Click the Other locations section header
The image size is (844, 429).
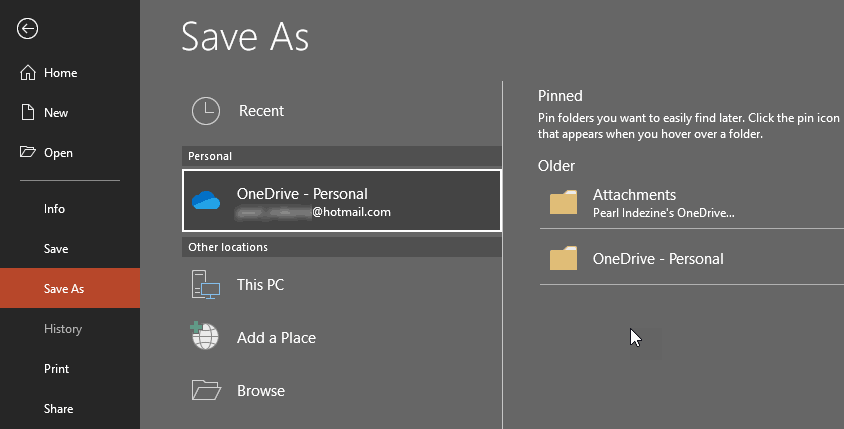point(342,247)
